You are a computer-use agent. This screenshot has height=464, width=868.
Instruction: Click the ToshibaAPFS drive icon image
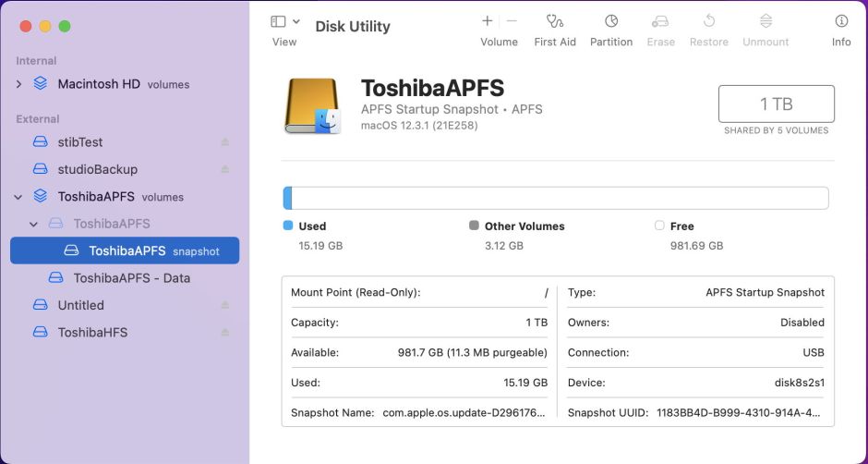(x=313, y=105)
